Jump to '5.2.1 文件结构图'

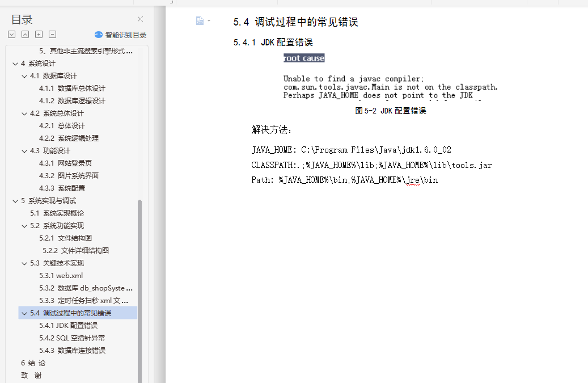(x=65, y=238)
